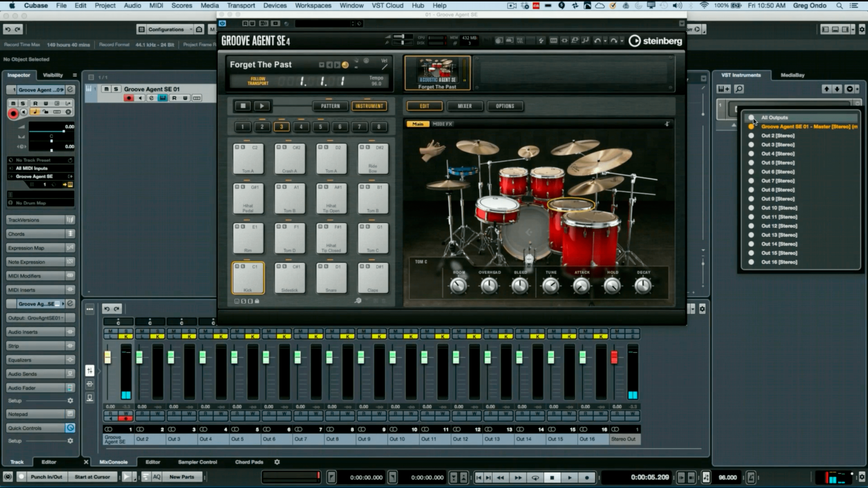Open the MIDI FX page
The width and height of the screenshot is (868, 488).
click(442, 124)
